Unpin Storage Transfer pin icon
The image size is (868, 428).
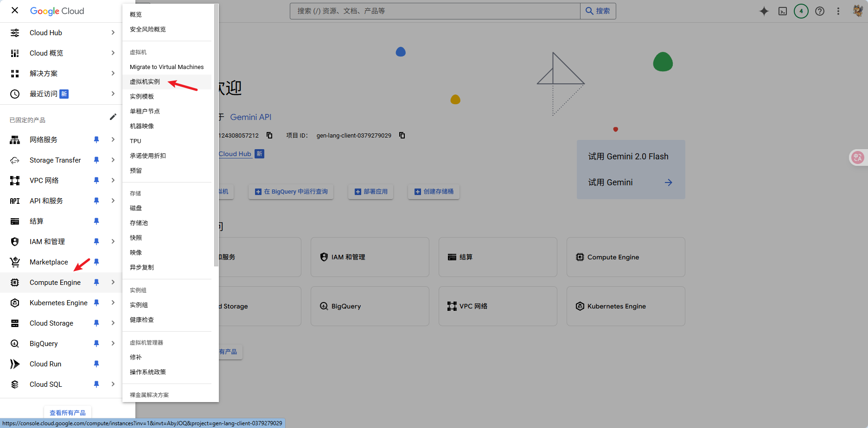point(96,160)
